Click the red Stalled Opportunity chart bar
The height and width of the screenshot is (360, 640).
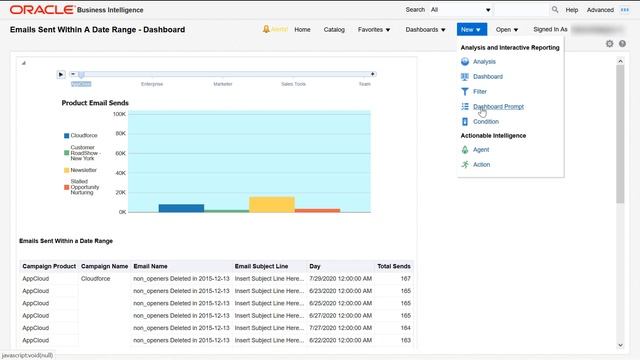click(x=318, y=211)
